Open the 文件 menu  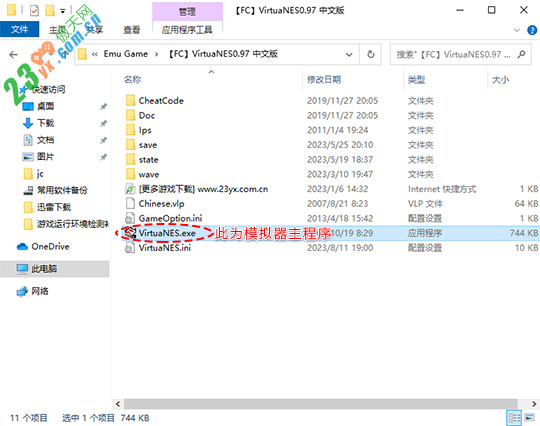19,29
